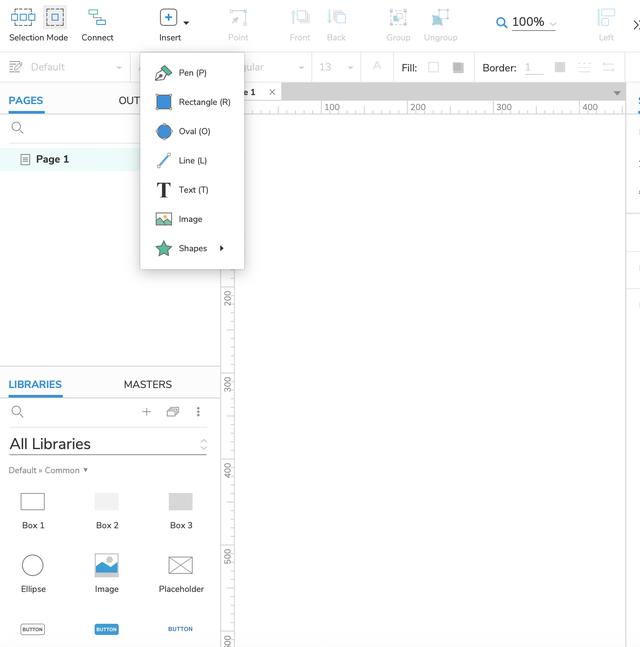Switch to the LIBRARIES tab

coord(35,385)
